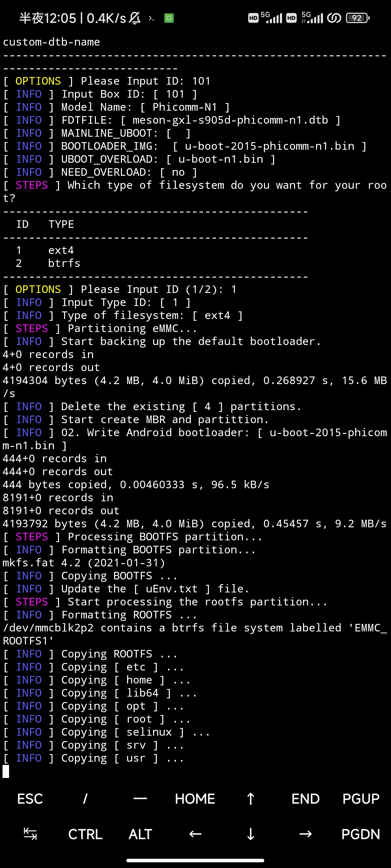The width and height of the screenshot is (391, 868).
Task: Tap the first 5G signal strength icon
Action: (x=272, y=17)
